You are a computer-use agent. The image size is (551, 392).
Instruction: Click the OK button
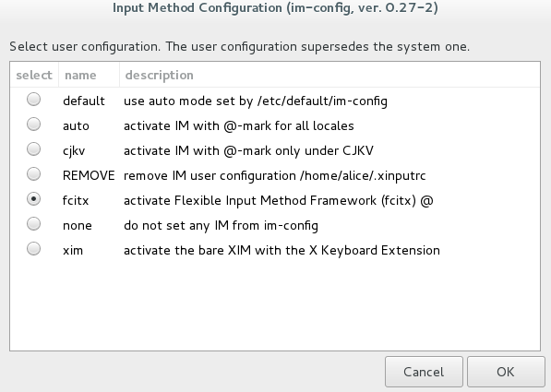tap(506, 372)
